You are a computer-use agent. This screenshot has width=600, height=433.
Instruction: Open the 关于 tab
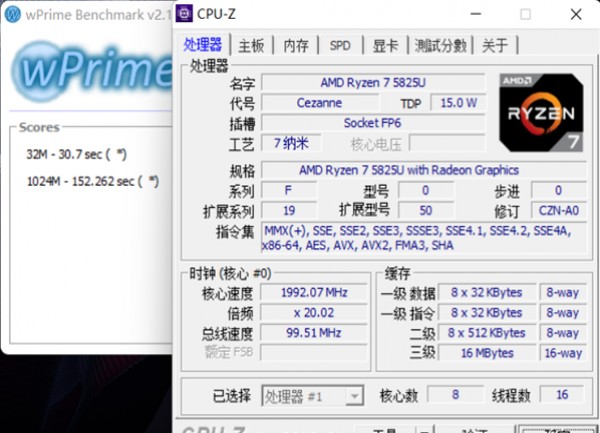pos(495,46)
